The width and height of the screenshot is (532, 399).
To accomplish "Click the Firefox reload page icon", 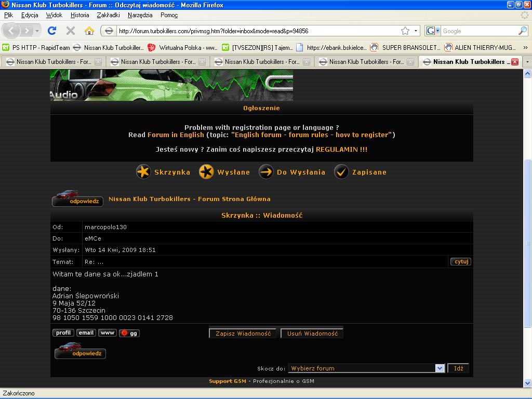I will point(52,31).
